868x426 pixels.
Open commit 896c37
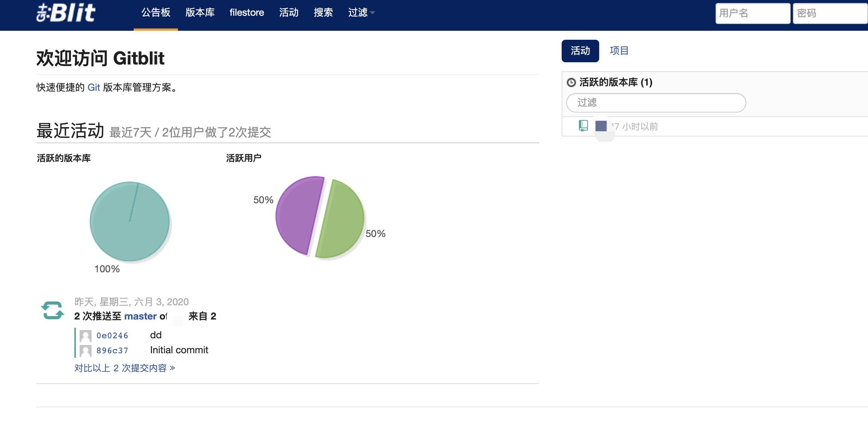point(112,351)
